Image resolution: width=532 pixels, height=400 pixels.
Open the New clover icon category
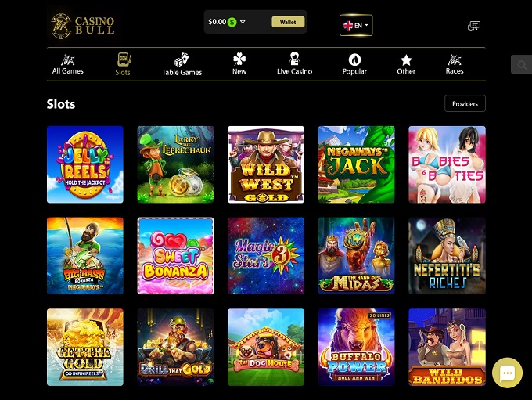(x=239, y=59)
